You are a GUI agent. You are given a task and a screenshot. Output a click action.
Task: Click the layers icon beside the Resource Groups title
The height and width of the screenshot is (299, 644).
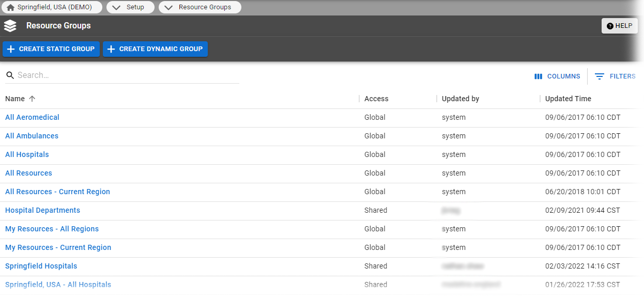coord(10,25)
